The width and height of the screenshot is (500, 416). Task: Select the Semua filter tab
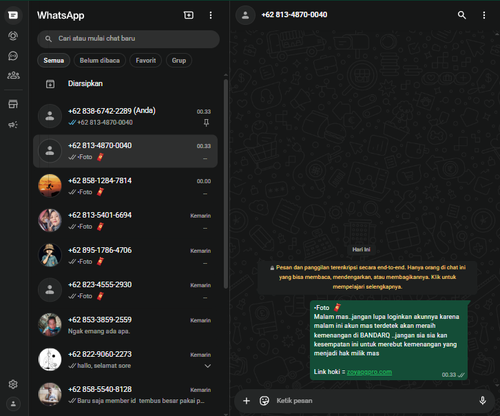pyautogui.click(x=54, y=60)
